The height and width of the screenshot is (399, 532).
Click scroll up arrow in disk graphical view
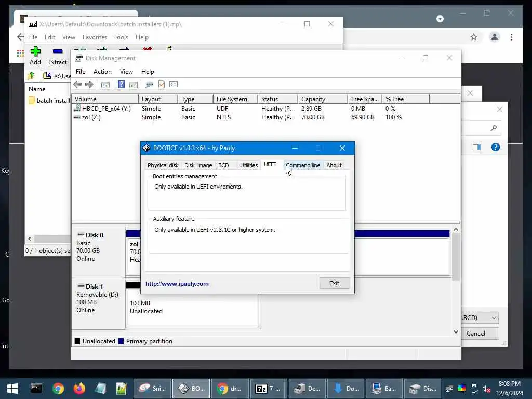[456, 230]
